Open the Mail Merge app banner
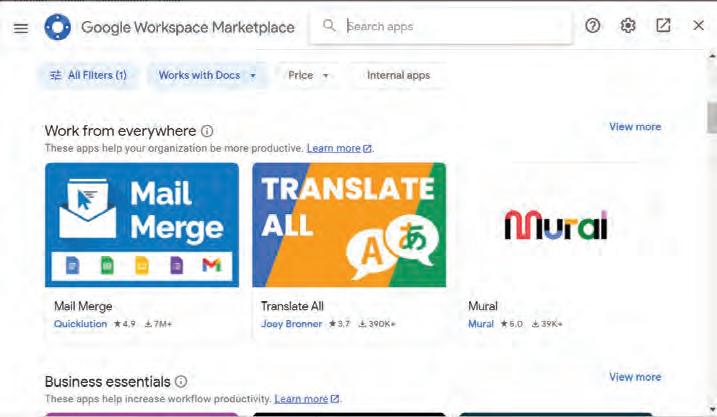 [x=142, y=225]
